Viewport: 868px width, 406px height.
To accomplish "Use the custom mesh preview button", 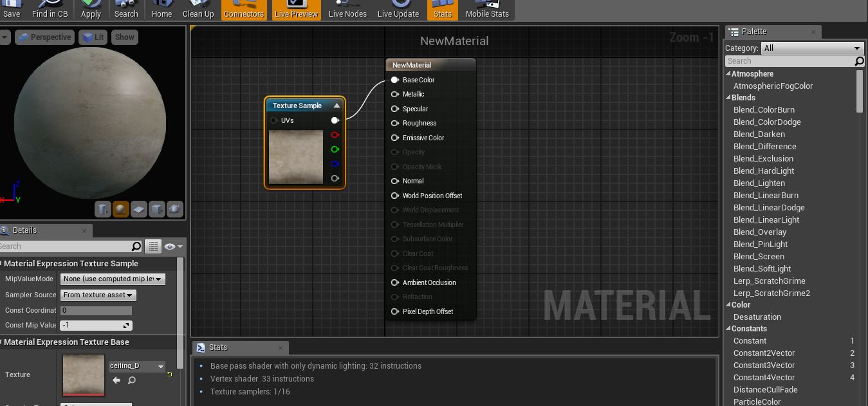I will coord(175,209).
